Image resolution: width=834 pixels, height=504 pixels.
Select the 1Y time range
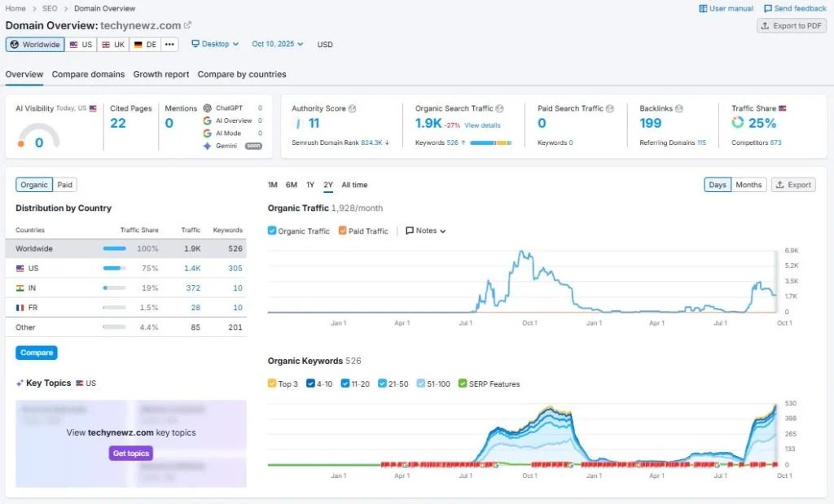click(310, 185)
